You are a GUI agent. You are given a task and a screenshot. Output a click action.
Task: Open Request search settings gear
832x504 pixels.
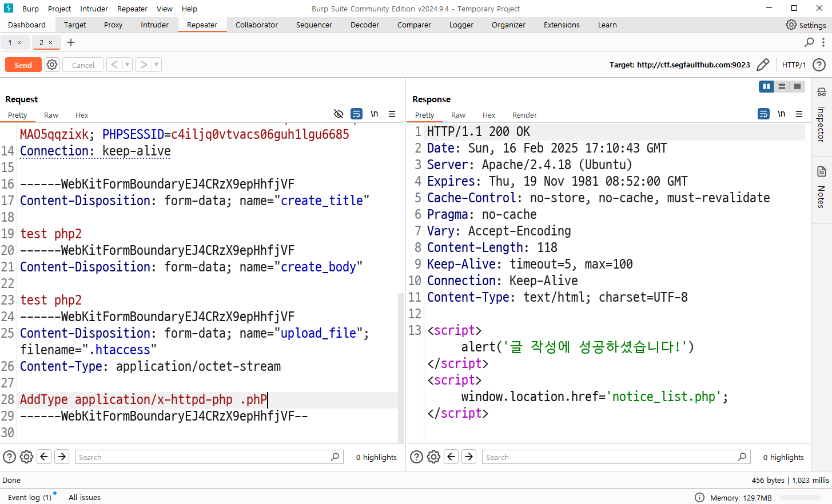click(26, 457)
